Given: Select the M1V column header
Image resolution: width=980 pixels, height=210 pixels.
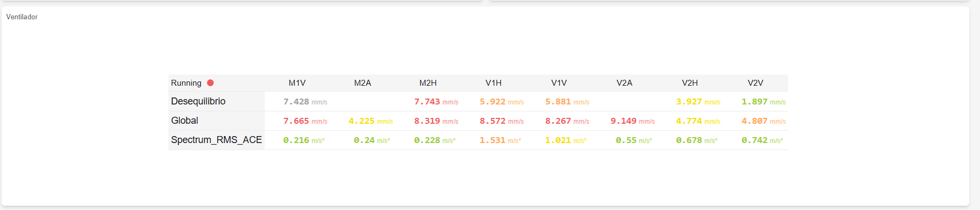Looking at the screenshot, I should [x=297, y=83].
